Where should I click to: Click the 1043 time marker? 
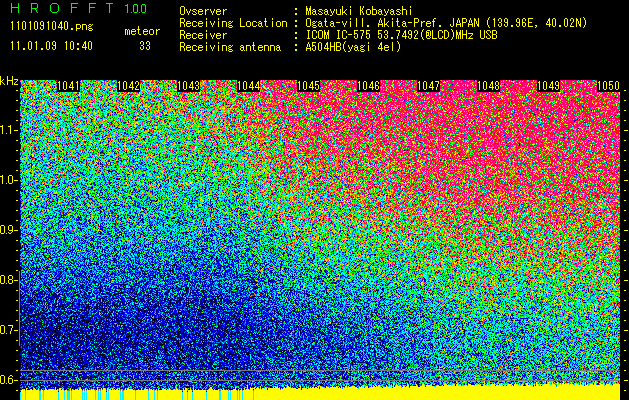pos(189,86)
